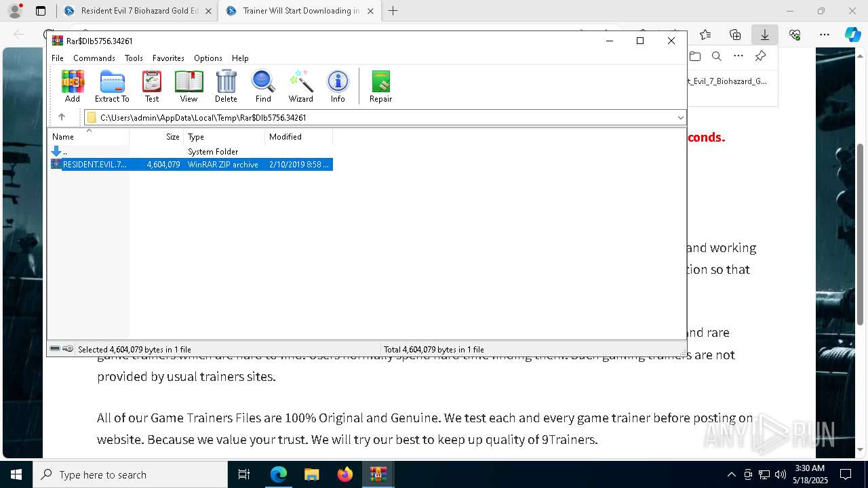This screenshot has width=868, height=488.
Task: Open the Windows Start menu
Action: pos(16,474)
